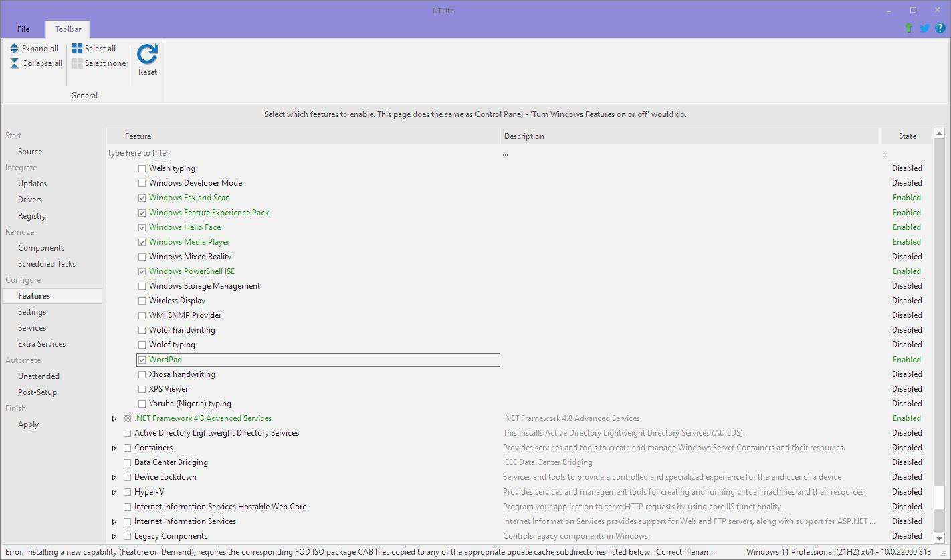Image resolution: width=951 pixels, height=560 pixels.
Task: Expand the Legacy Components node
Action: click(x=114, y=536)
